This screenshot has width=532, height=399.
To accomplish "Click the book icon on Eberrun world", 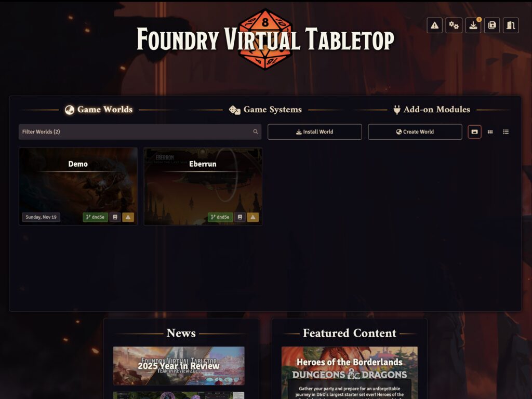I will [x=240, y=217].
